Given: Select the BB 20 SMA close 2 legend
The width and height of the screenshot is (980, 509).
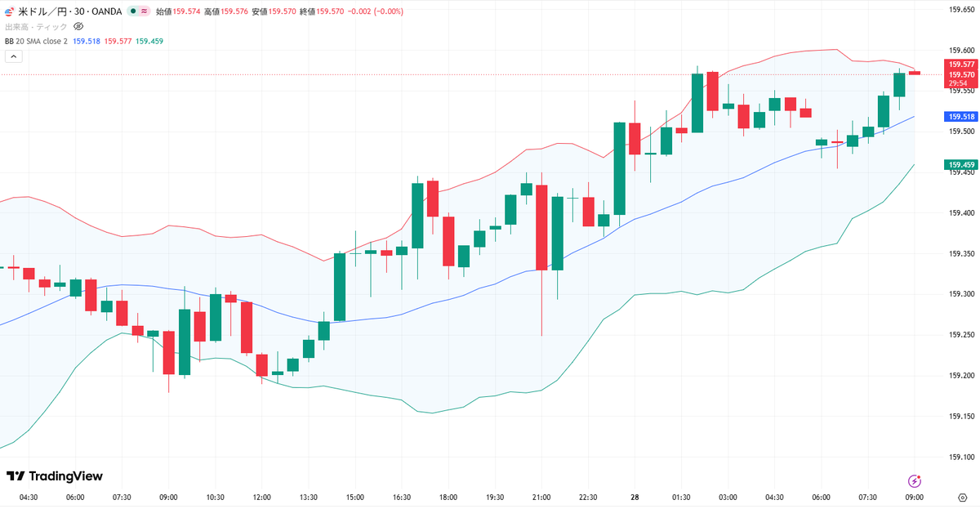Looking at the screenshot, I should (36, 41).
